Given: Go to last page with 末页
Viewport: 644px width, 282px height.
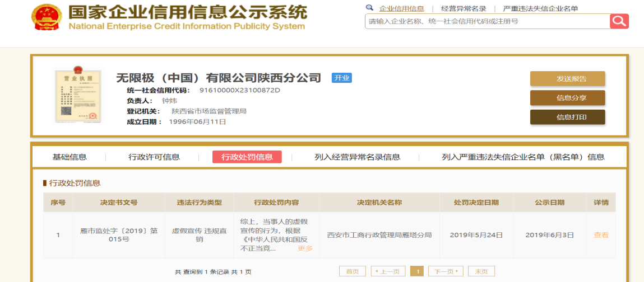Looking at the screenshot, I should (x=481, y=271).
